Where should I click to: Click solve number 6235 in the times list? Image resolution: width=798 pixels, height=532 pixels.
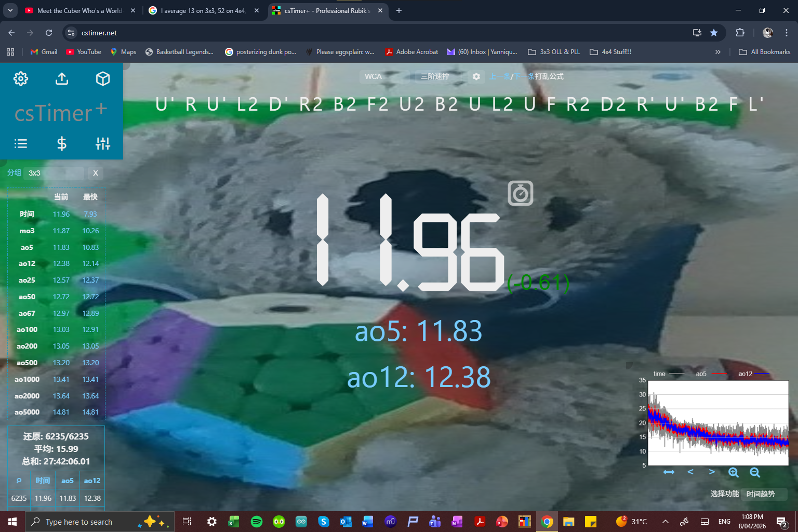click(19, 498)
